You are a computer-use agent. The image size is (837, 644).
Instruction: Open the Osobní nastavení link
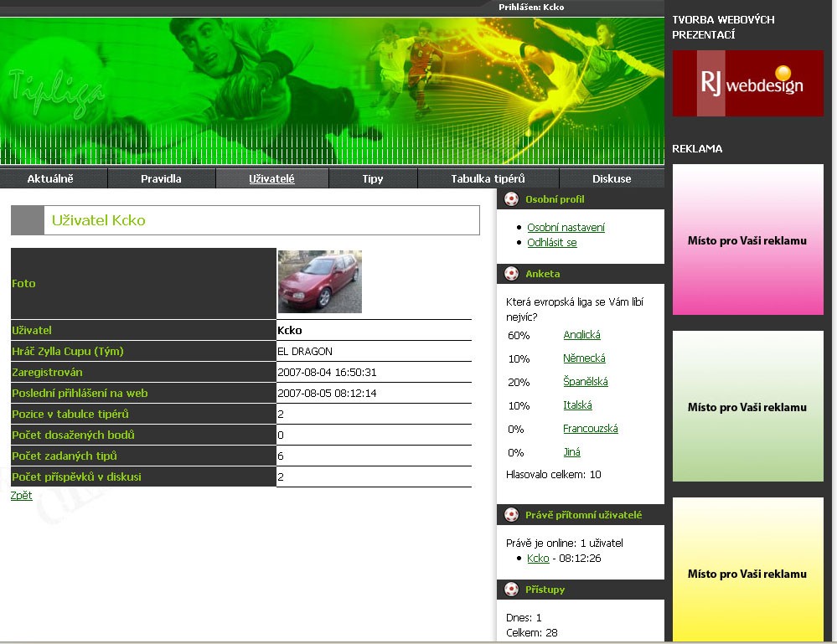pos(566,228)
